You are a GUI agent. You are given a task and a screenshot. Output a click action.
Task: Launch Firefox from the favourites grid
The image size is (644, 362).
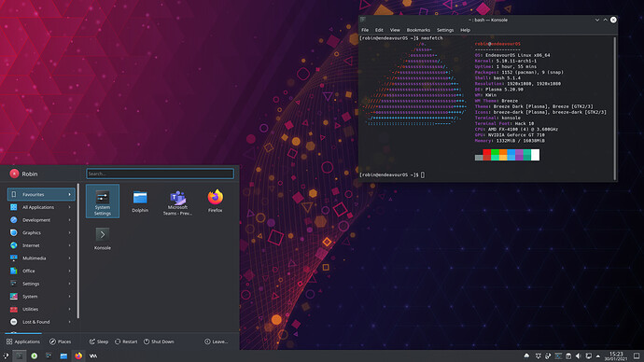(x=216, y=202)
